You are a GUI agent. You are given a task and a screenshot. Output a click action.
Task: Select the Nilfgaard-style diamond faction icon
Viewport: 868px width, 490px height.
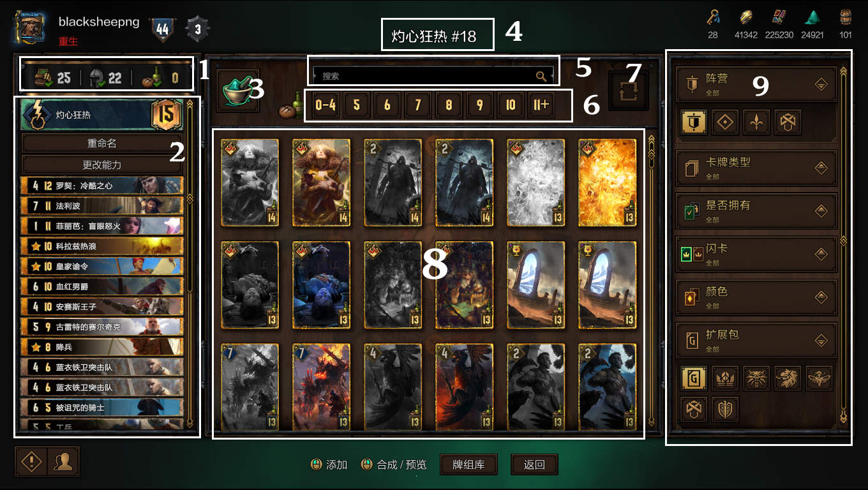tap(726, 122)
